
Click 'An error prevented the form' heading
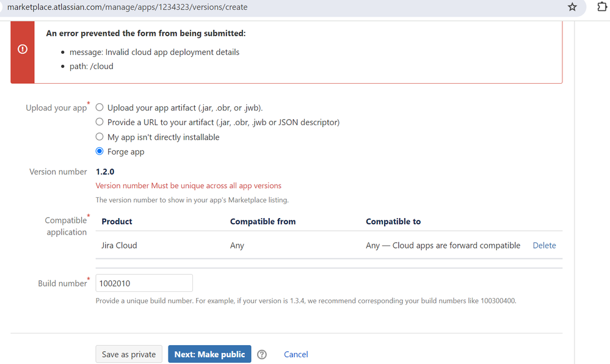click(x=146, y=34)
